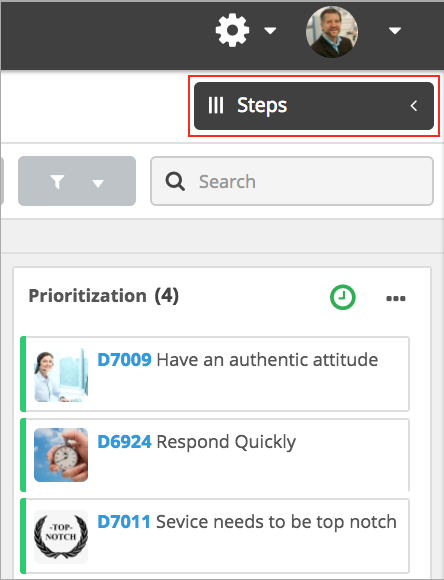Open the dropdown arrow beside the gear
The width and height of the screenshot is (444, 580).
(x=270, y=31)
